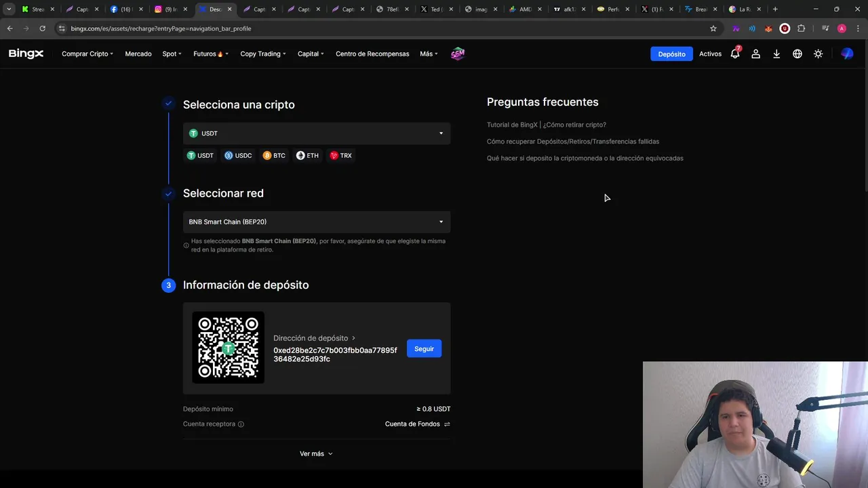Viewport: 868px width, 488px height.
Task: Click the blue Depósito button
Action: 671,54
